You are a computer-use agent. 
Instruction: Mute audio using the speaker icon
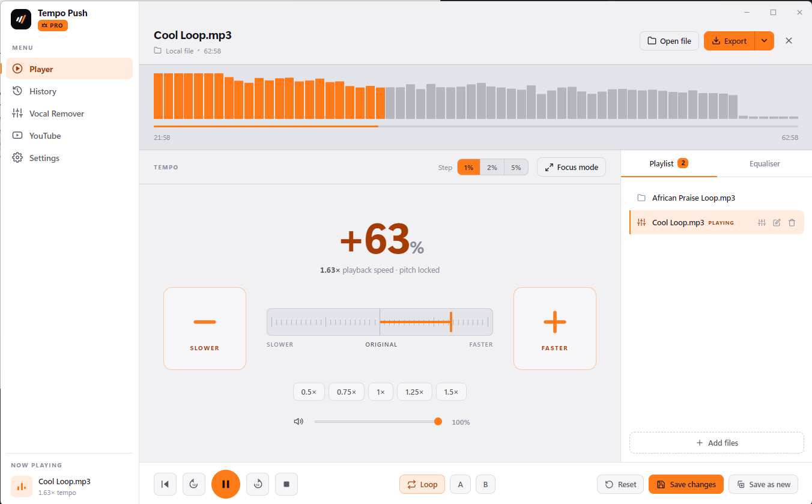pos(298,422)
